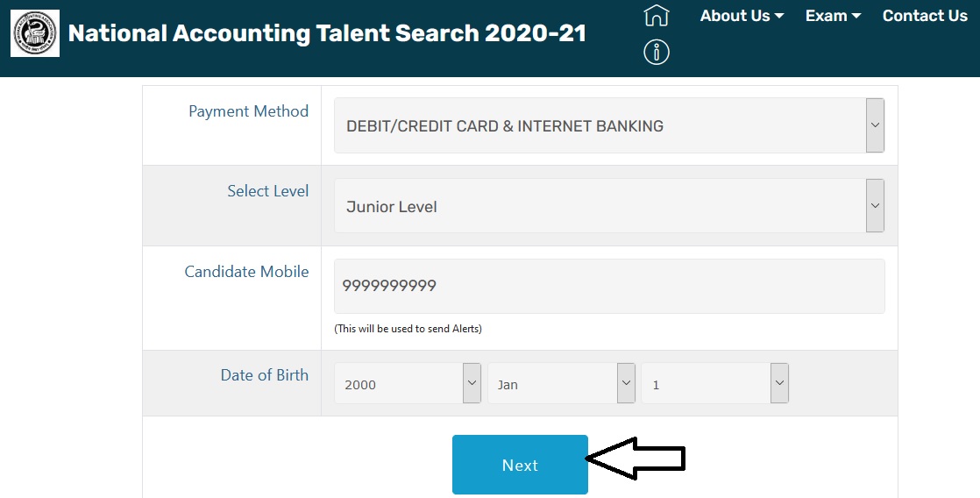Click the Exam caret arrow
This screenshot has height=498, width=980.
[856, 17]
